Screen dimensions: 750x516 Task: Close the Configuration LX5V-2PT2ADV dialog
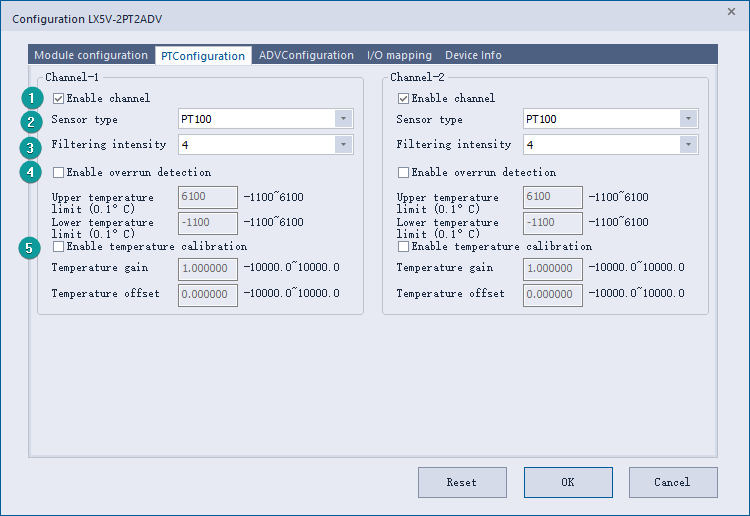tap(731, 11)
